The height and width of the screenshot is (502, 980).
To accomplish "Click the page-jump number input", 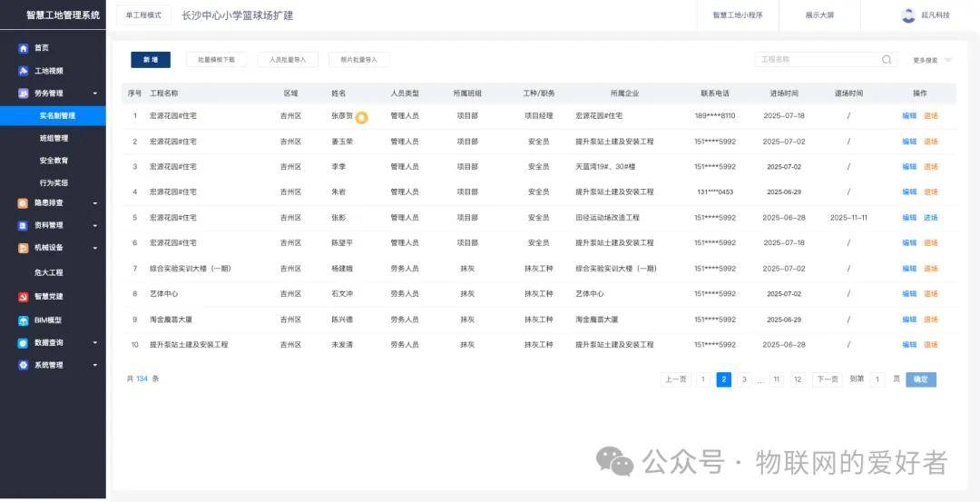I will pyautogui.click(x=877, y=379).
